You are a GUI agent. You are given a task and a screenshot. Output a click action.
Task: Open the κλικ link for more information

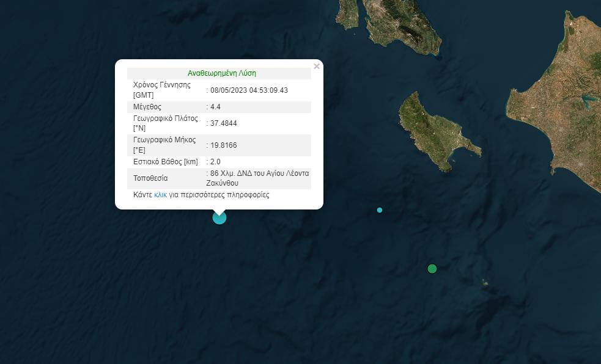pos(160,195)
